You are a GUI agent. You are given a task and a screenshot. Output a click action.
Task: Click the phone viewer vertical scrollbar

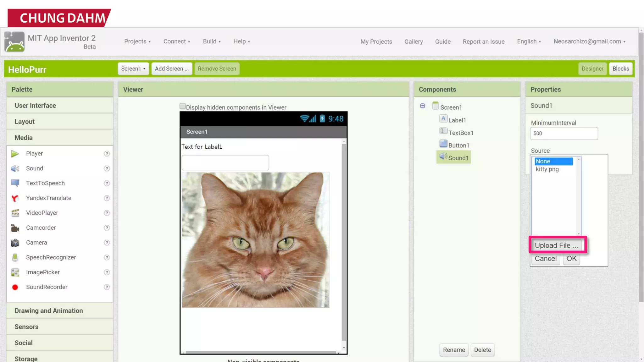[x=344, y=242]
